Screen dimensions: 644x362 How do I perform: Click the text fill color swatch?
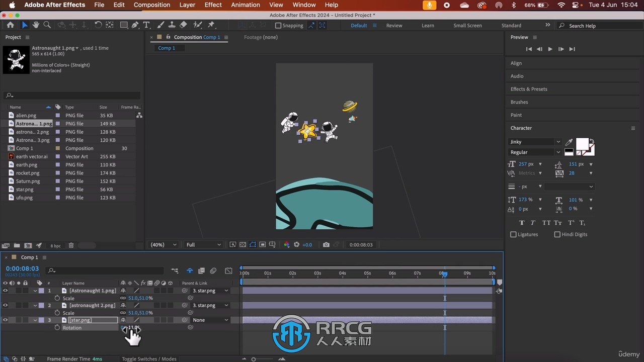pyautogui.click(x=582, y=145)
